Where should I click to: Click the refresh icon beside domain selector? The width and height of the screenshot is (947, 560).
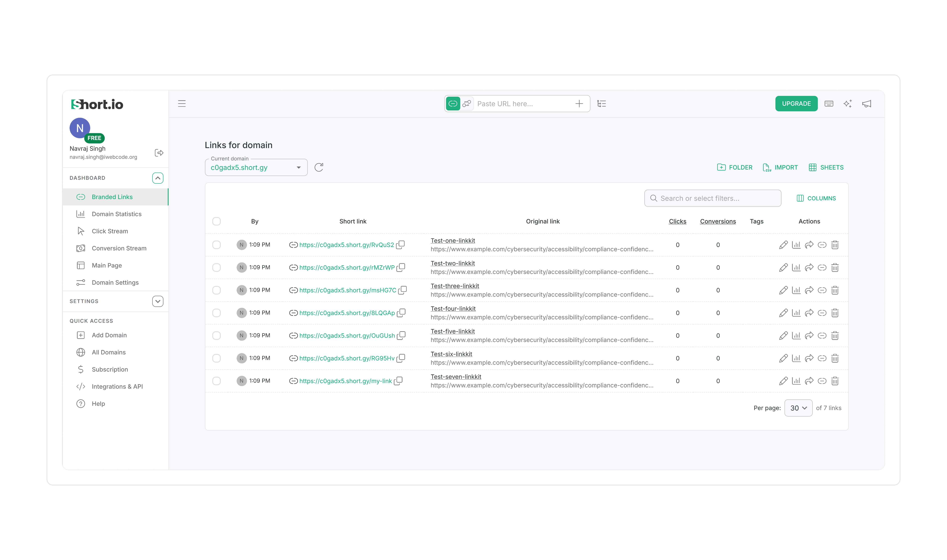[319, 167]
